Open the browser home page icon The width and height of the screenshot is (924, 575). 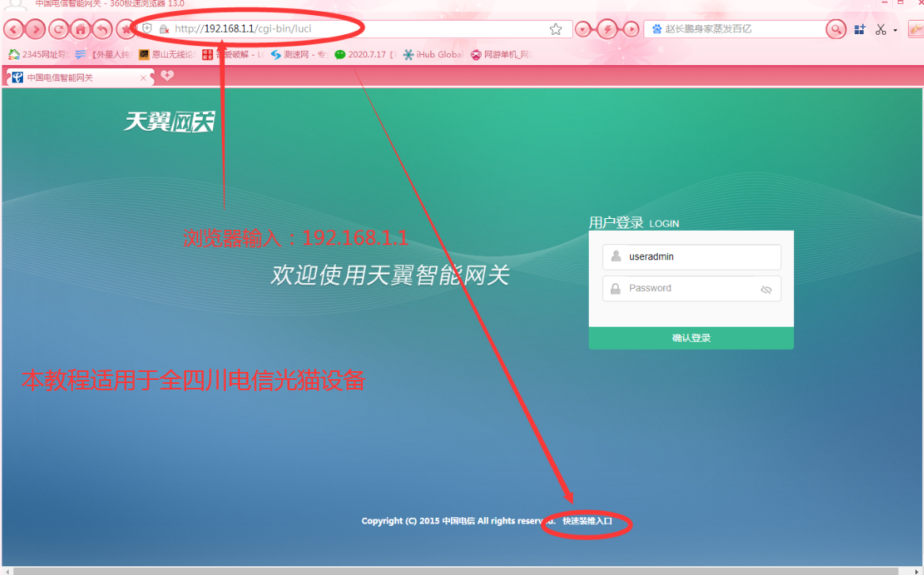point(81,29)
